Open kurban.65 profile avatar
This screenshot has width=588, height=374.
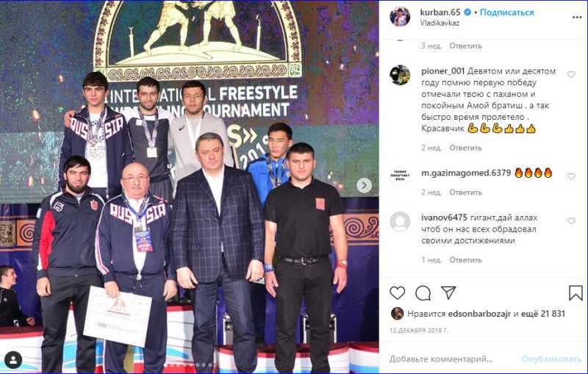[400, 17]
